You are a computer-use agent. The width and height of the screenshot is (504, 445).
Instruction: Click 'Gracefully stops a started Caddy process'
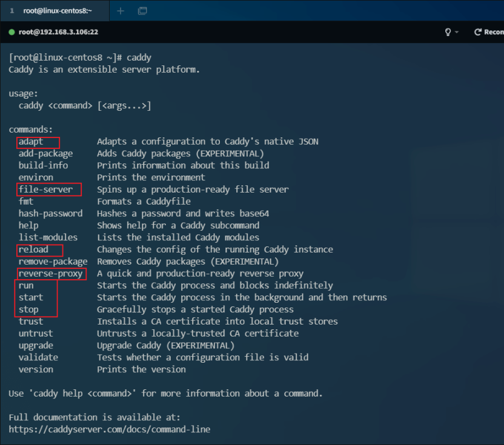coord(196,309)
